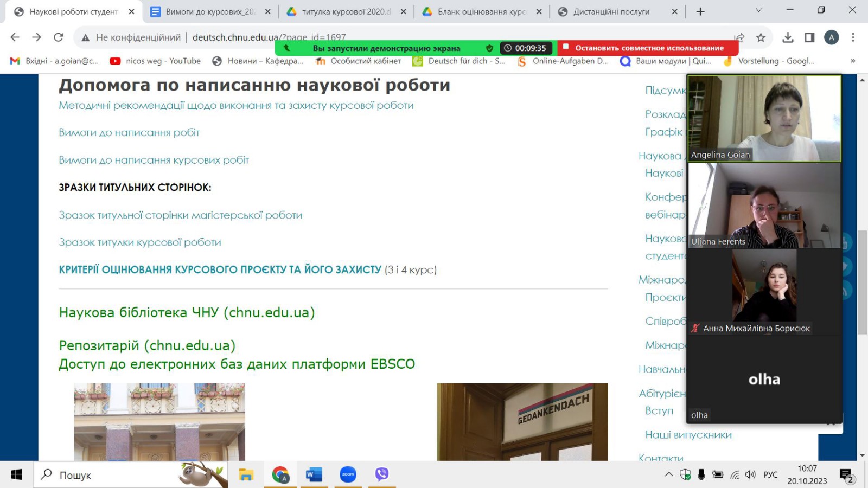Click Остановить совместное использование button
The image size is (868, 488).
coord(648,48)
